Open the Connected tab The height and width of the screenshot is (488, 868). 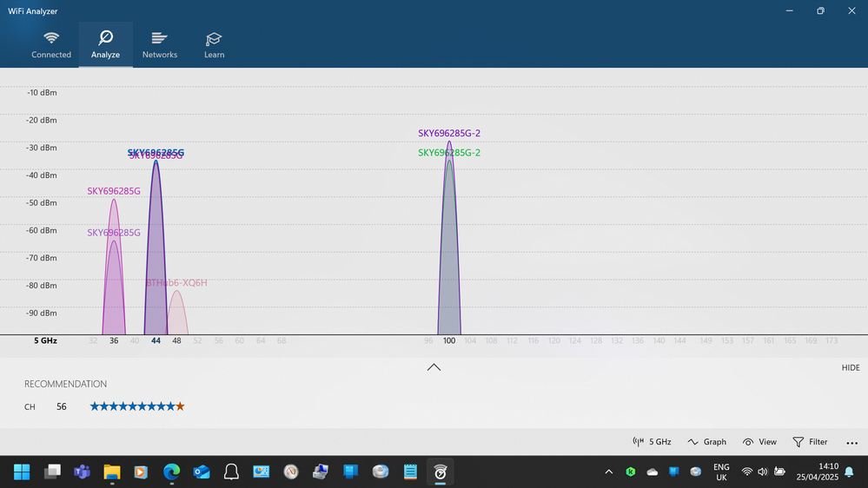51,45
